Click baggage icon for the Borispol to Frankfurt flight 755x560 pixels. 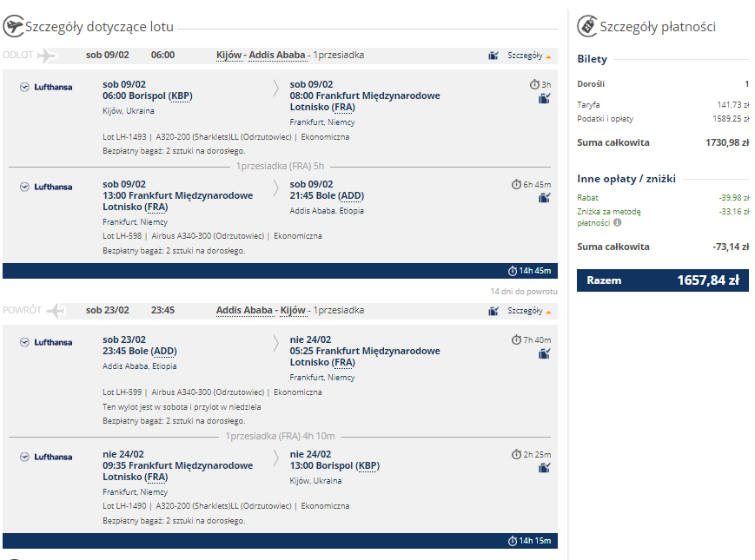(544, 99)
